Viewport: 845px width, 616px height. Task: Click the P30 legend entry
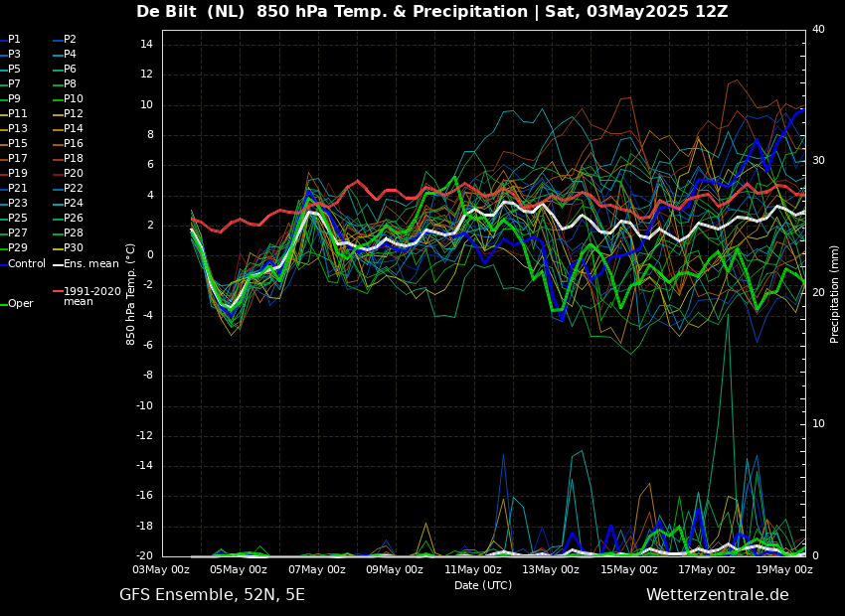pos(73,248)
